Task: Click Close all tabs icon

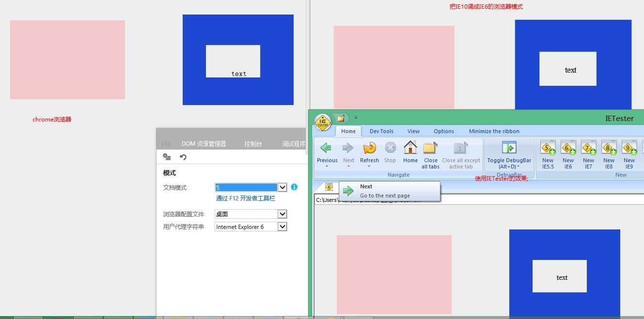Action: pos(430,148)
